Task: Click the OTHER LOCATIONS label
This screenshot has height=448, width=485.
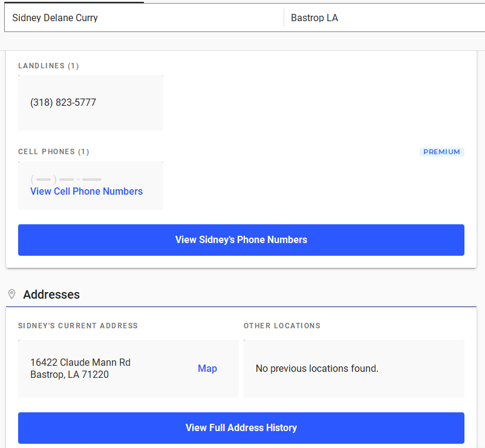Action: 282,325
